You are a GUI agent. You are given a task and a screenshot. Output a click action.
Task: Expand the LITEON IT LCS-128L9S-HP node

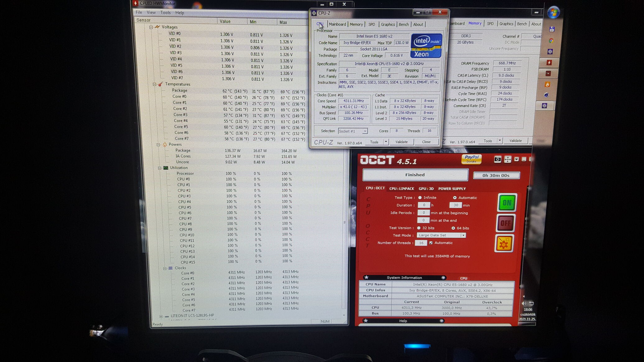(161, 316)
